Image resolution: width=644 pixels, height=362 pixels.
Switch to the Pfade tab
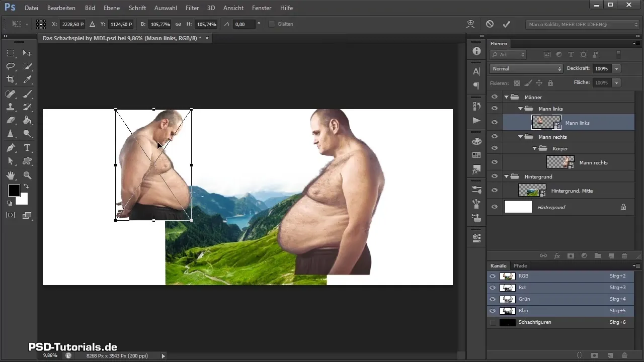point(520,265)
